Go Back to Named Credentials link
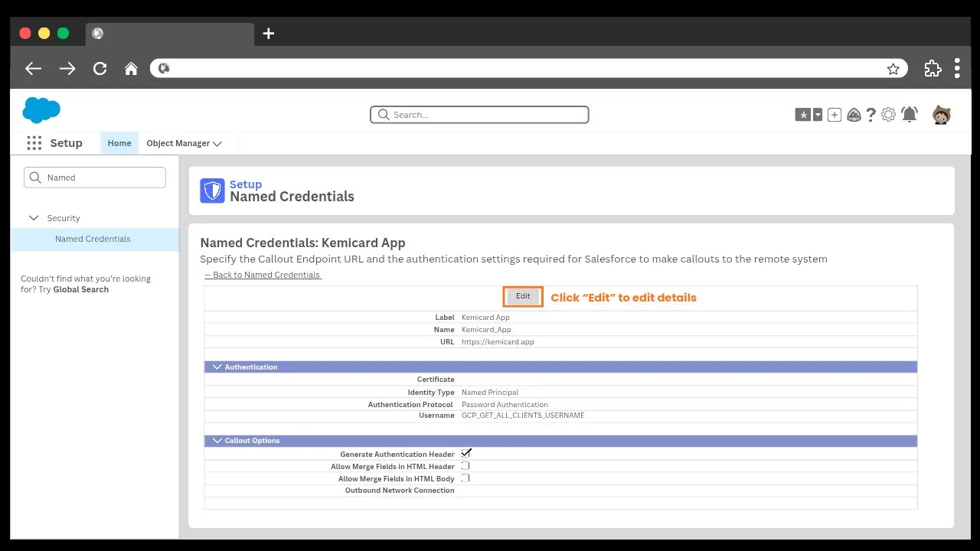Image resolution: width=980 pixels, height=551 pixels. pyautogui.click(x=263, y=275)
